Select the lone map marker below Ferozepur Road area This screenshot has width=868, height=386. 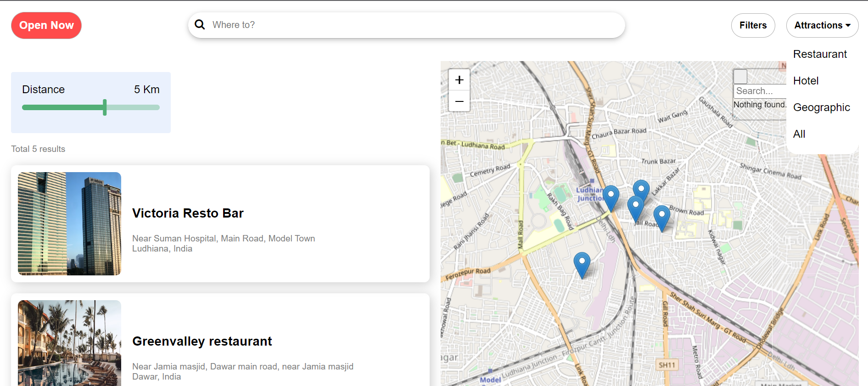(582, 265)
